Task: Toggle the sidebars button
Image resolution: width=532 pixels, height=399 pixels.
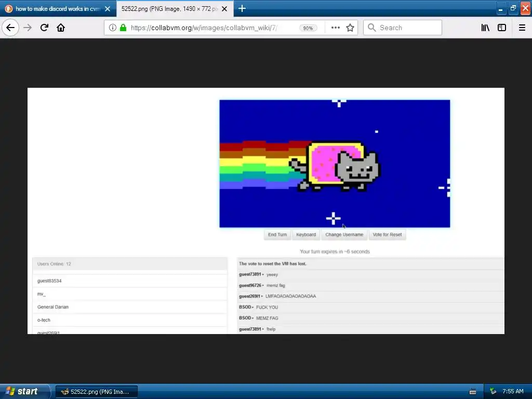Action: [x=502, y=28]
